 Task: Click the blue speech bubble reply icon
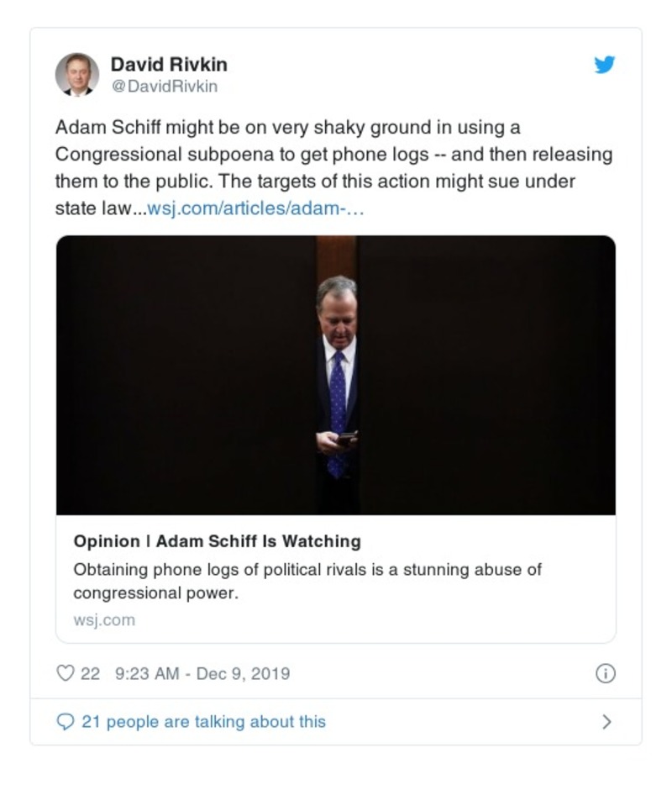[65, 722]
